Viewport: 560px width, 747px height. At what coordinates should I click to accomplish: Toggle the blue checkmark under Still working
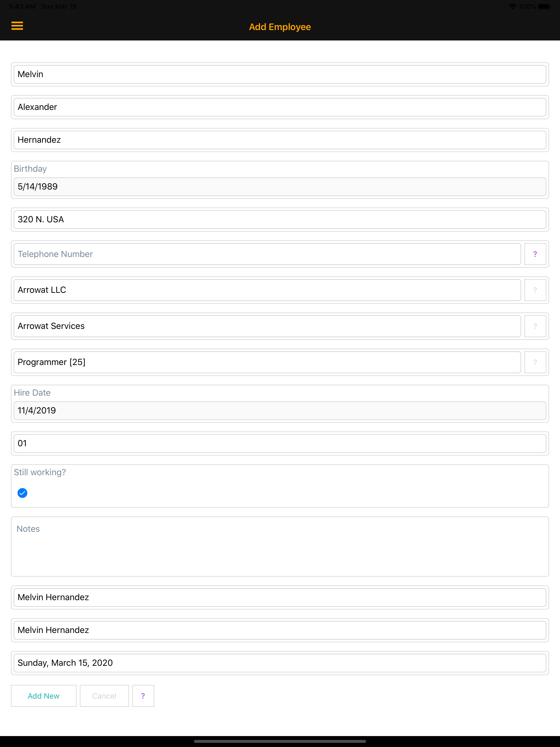[22, 493]
